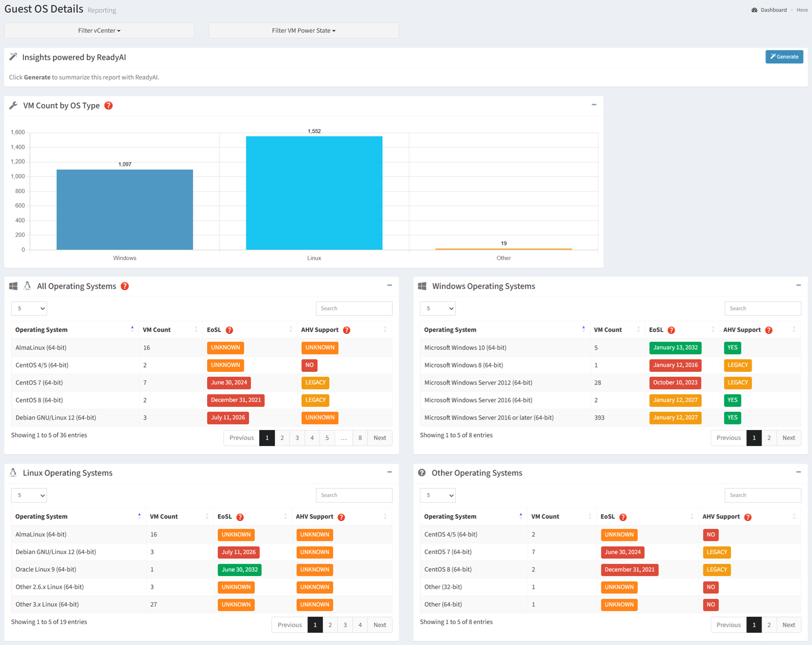Focus the Other Operating Systems search field

[x=763, y=496]
